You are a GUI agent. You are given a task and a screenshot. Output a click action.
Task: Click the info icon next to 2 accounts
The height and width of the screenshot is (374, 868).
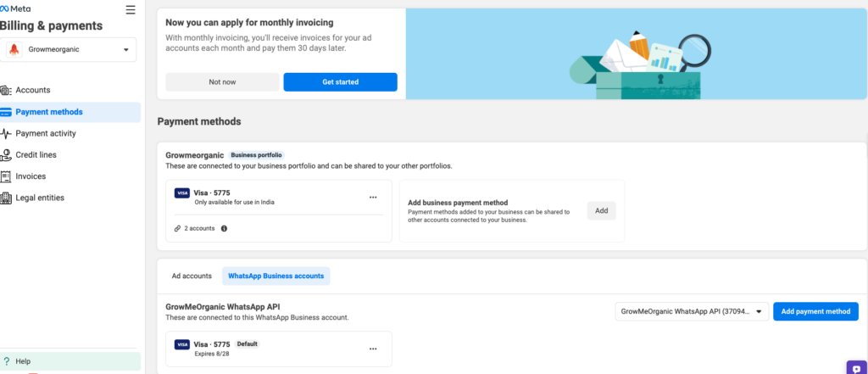click(224, 228)
